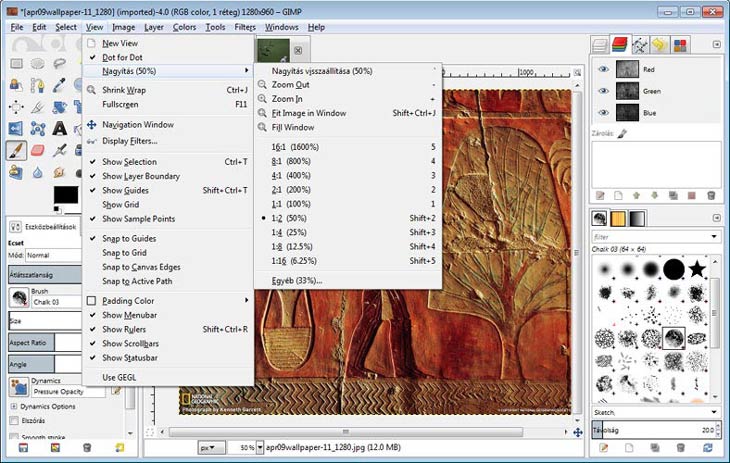Viewport: 730px width, 463px height.
Task: Select the Text tool in toolbox
Action: coord(60,129)
